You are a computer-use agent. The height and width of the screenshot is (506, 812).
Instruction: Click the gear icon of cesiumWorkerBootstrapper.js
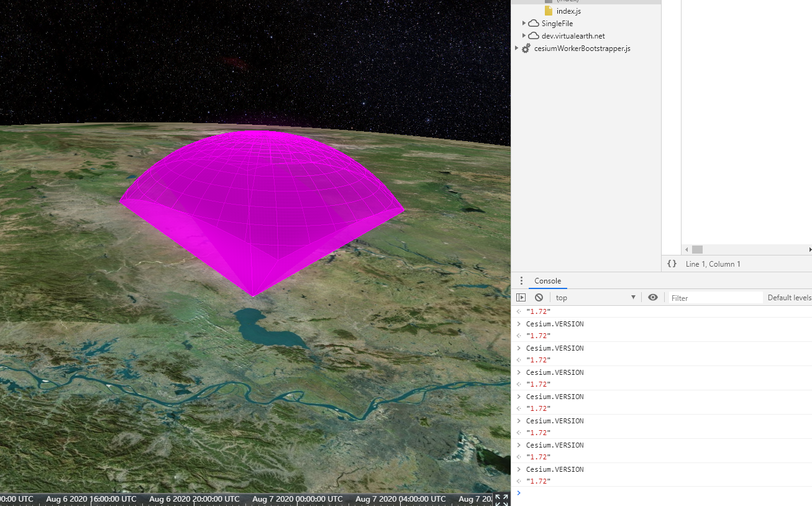[526, 48]
